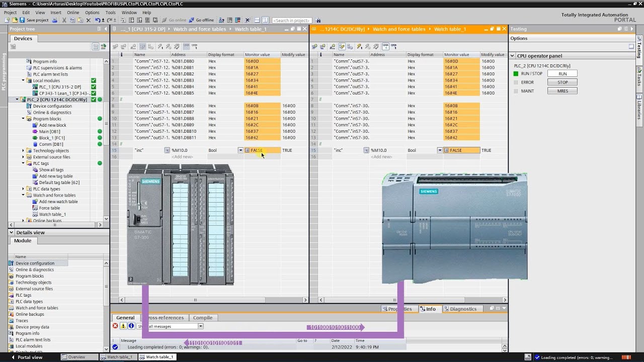Collapse the CPU operator panel section

coord(513,56)
